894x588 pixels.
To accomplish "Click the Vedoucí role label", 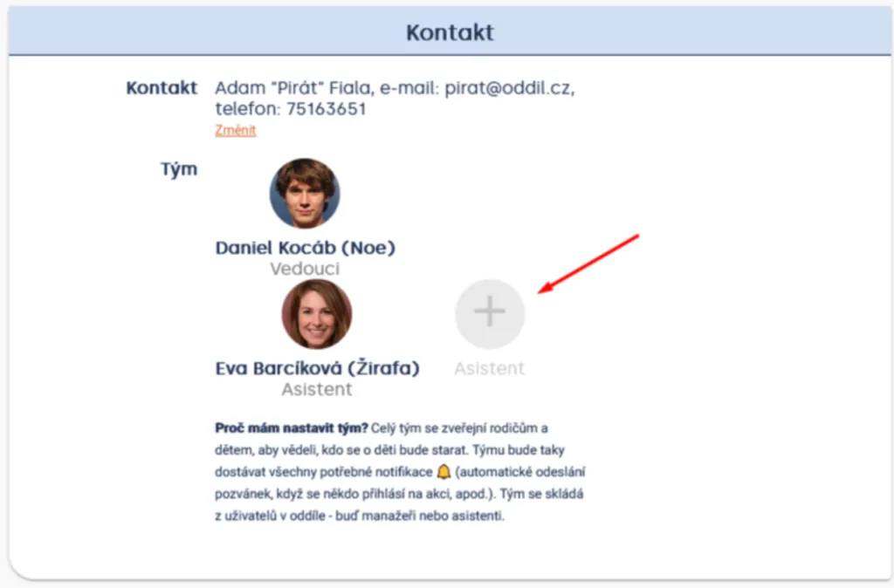I will point(305,269).
